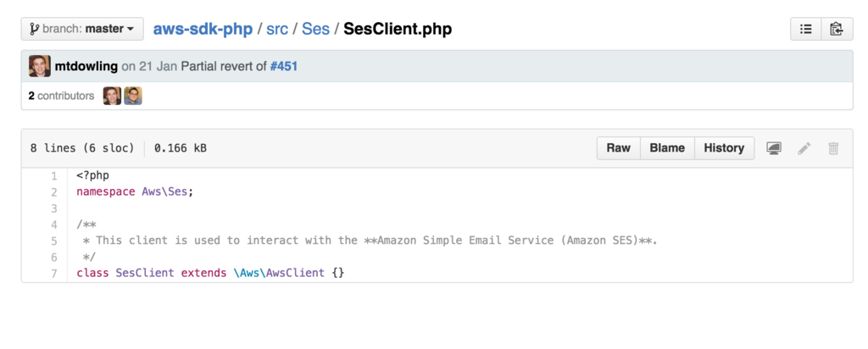The width and height of the screenshot is (868, 349).
Task: Select line number 7 in code
Action: pyautogui.click(x=53, y=273)
